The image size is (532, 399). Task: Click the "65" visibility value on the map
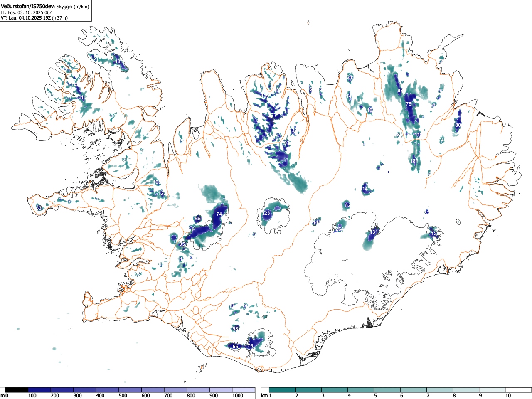[x=198, y=219]
